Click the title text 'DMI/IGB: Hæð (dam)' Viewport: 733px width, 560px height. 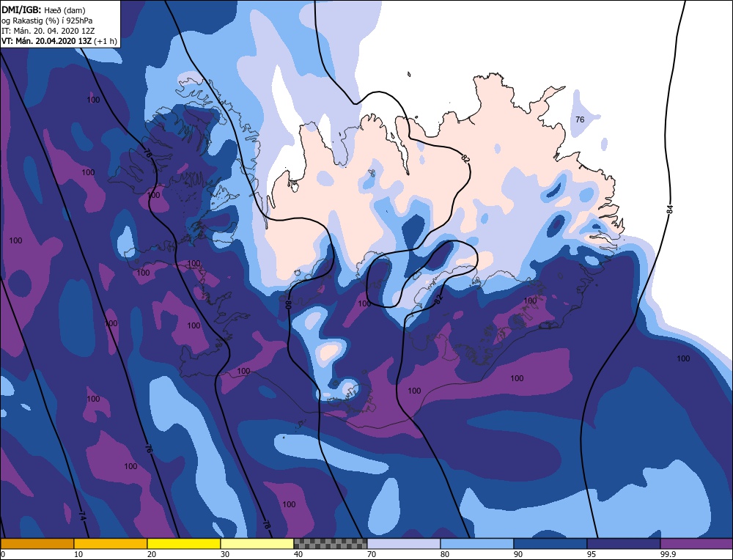point(43,10)
